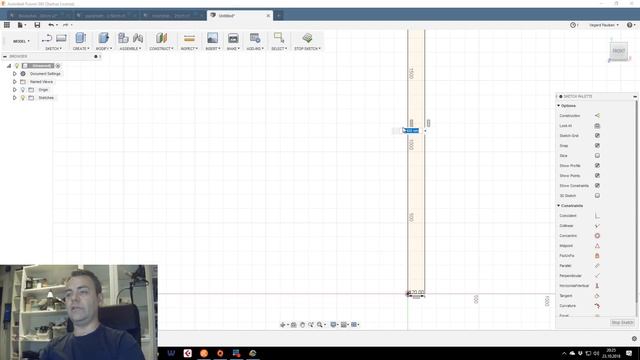Open the MODIFY dropdown menu
Viewport: 640px width, 360px height.
(104, 49)
